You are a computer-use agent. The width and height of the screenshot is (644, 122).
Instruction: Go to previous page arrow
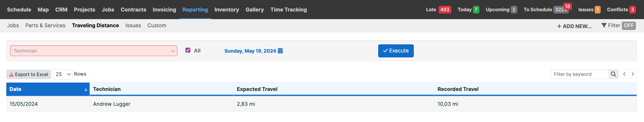624,74
